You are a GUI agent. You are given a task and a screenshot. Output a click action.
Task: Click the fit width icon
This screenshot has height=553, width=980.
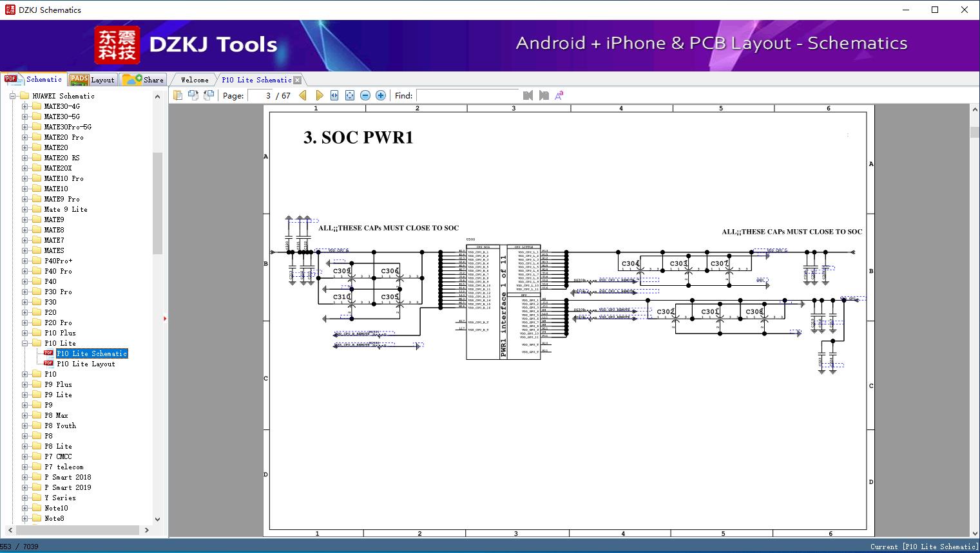tap(334, 95)
